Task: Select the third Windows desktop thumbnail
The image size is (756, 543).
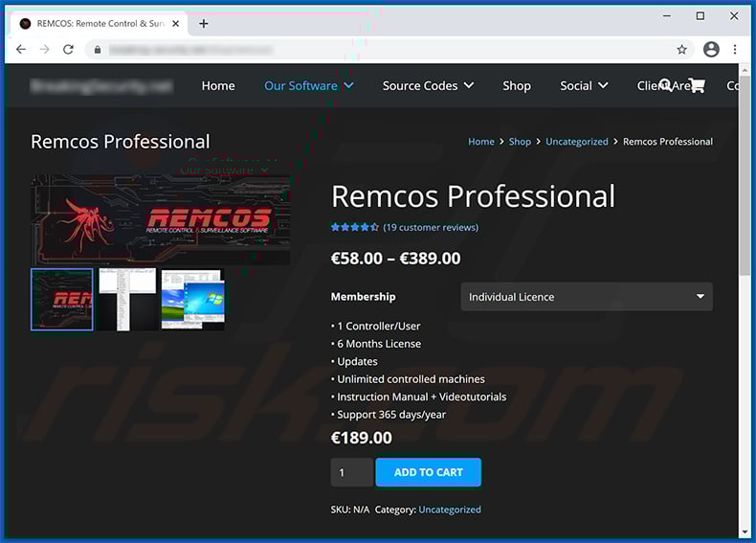Action: pyautogui.click(x=193, y=299)
